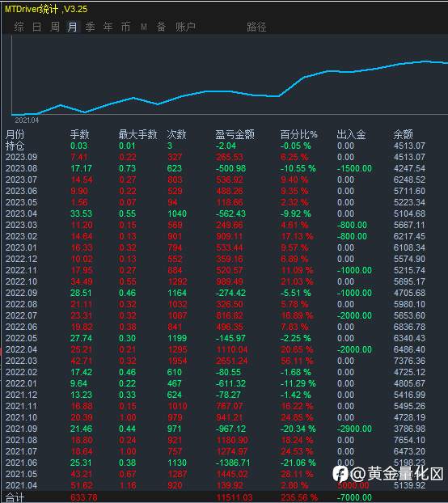Click withdrawal value -1000.00 for 2022.11
This screenshot has height=503, width=448.
354,270
